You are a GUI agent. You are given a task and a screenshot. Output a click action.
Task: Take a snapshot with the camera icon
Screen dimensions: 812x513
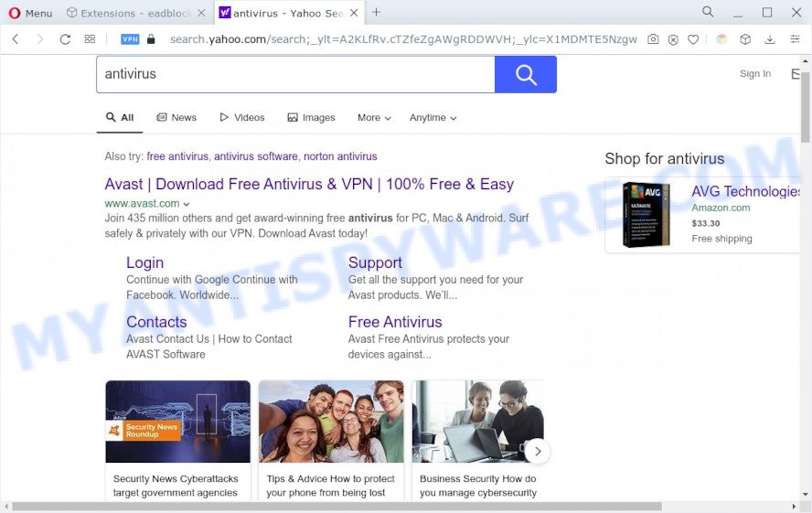point(653,38)
